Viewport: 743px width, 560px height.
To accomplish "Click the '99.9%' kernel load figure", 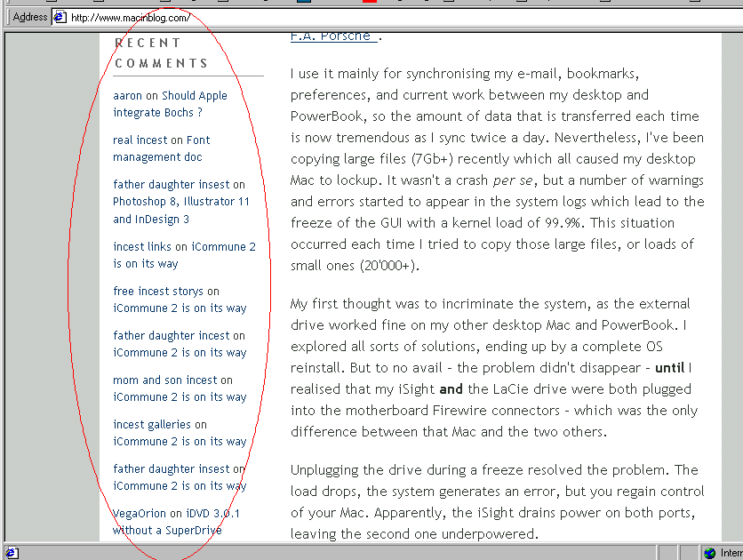I will [563, 223].
